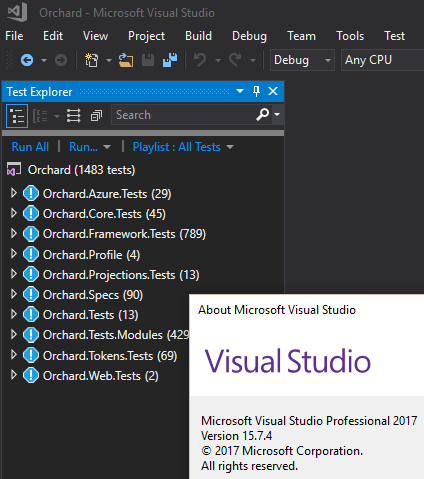The height and width of the screenshot is (479, 424).
Task: Click the not-run status icon for Orchard.Specs
Action: [31, 294]
